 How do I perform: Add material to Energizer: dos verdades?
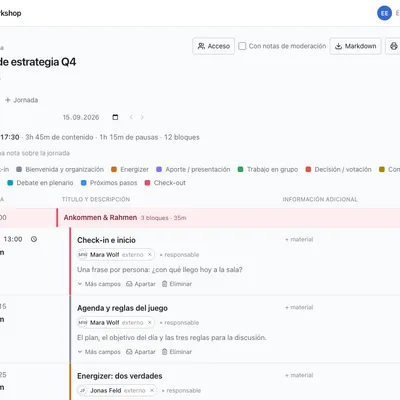[299, 375]
